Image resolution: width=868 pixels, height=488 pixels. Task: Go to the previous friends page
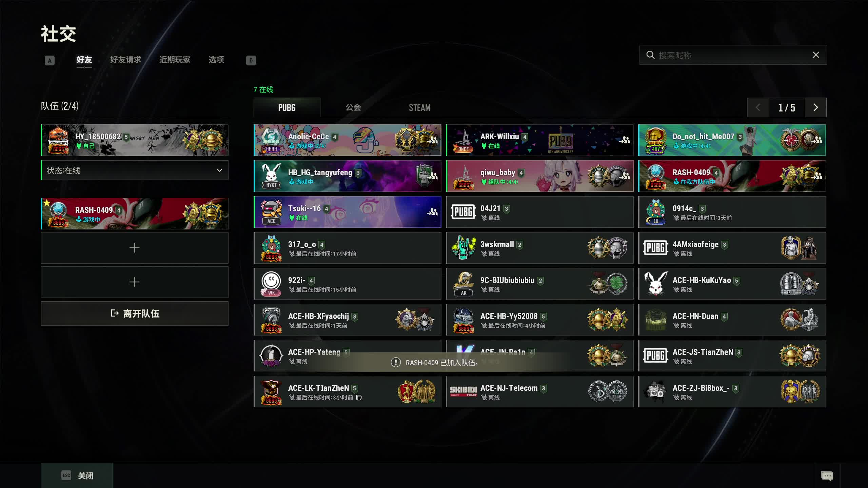pyautogui.click(x=758, y=107)
